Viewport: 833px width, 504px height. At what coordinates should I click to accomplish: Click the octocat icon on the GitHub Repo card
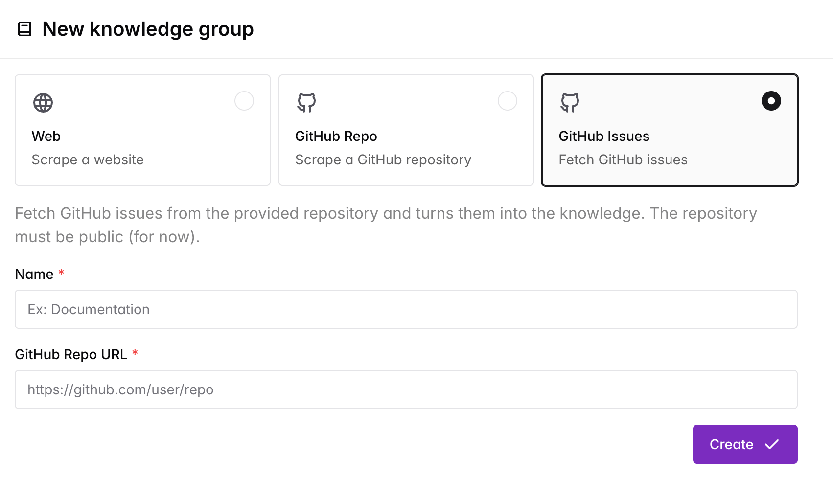(307, 103)
